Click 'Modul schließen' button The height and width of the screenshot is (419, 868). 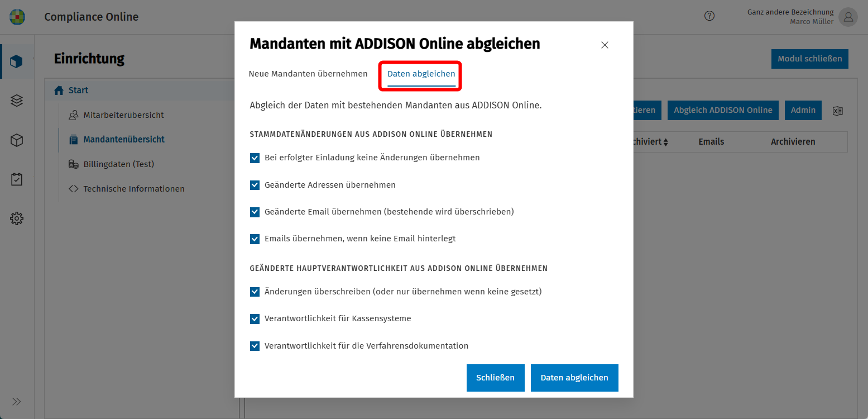810,59
